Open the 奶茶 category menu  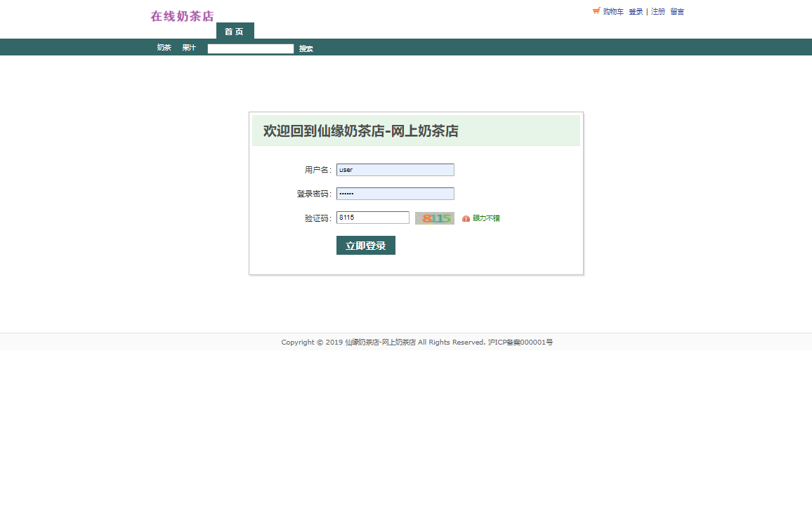point(163,47)
